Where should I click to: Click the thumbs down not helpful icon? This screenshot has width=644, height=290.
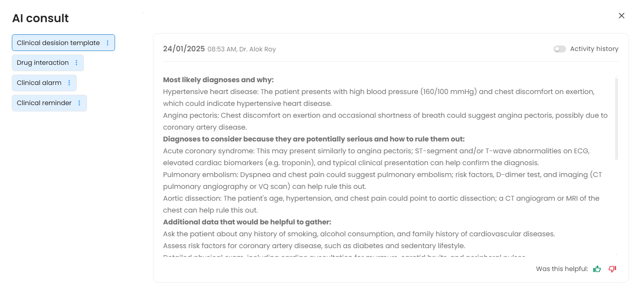point(612,269)
